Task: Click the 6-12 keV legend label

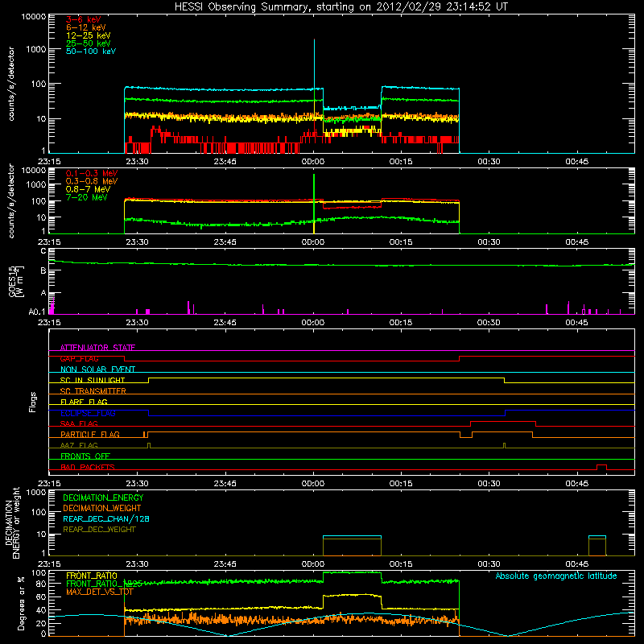Action: [86, 27]
